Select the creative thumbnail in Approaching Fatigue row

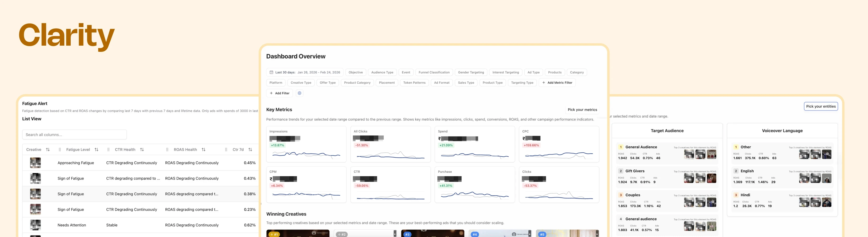[35, 163]
